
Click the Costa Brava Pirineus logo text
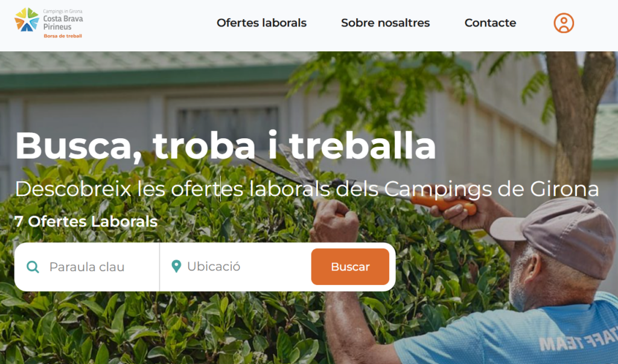coord(63,22)
